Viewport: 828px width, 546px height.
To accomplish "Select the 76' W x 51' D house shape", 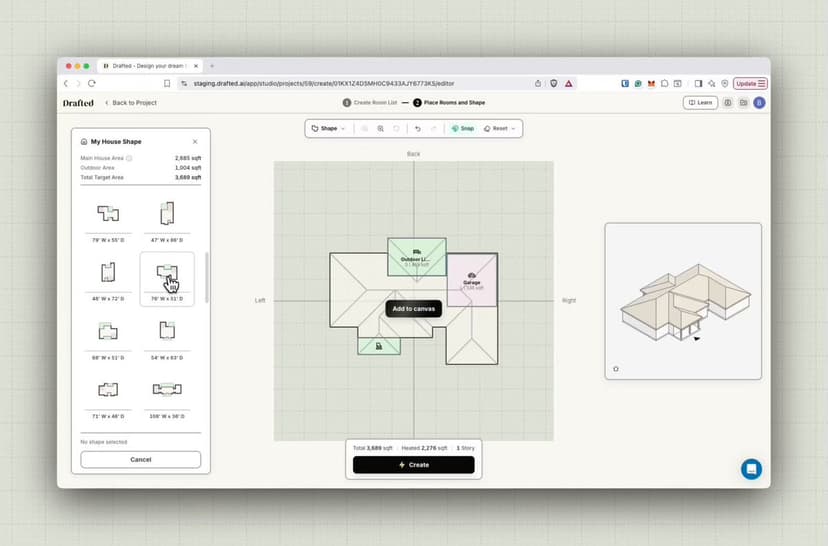I will 167,279.
